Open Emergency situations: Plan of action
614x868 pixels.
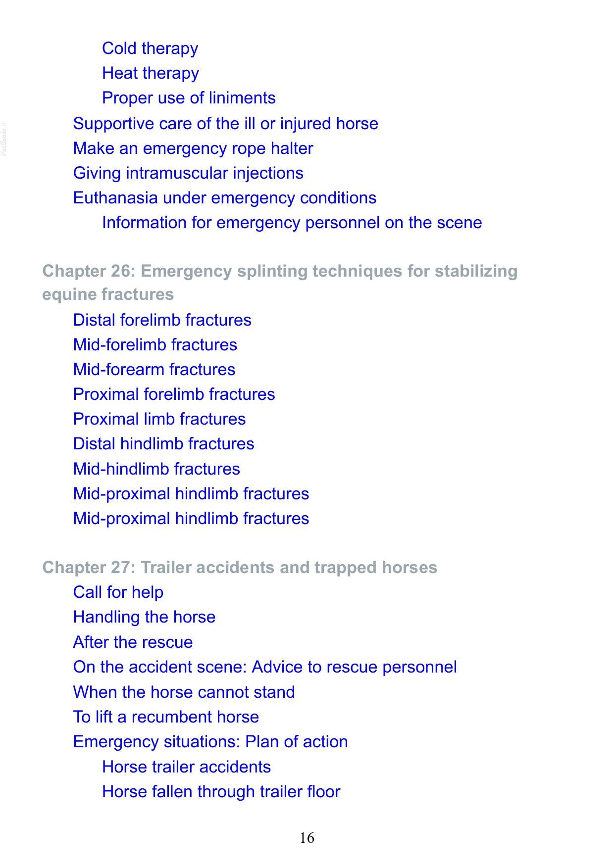210,742
